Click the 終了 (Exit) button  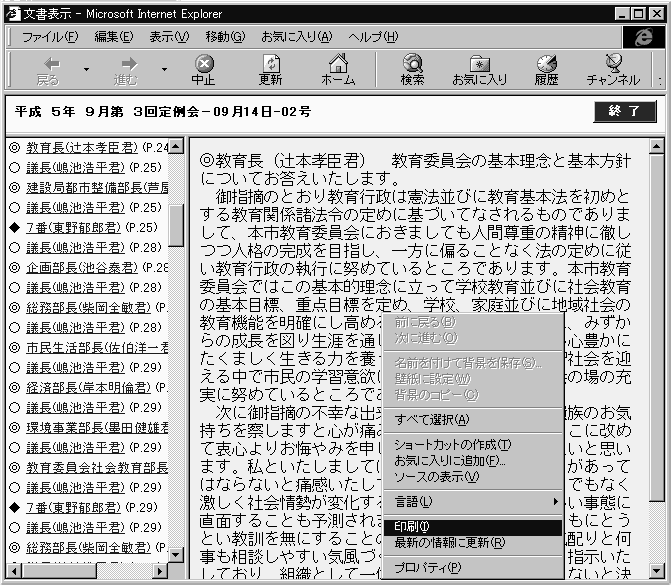(x=625, y=111)
